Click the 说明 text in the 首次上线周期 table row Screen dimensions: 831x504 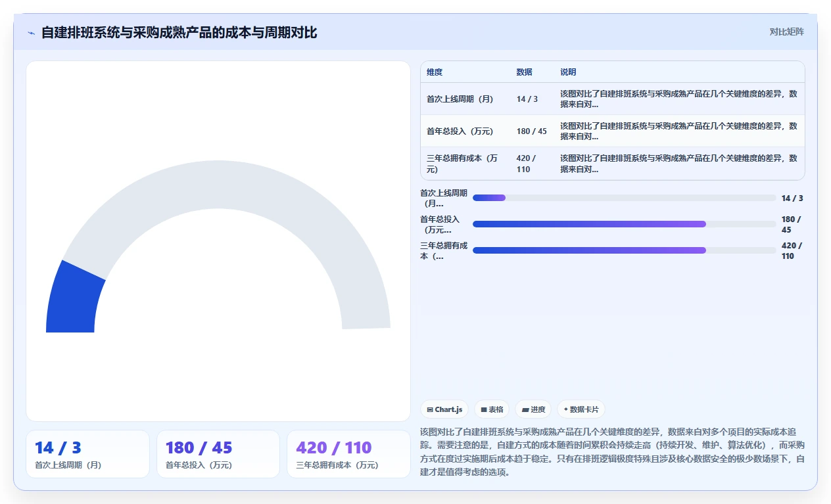pos(678,99)
